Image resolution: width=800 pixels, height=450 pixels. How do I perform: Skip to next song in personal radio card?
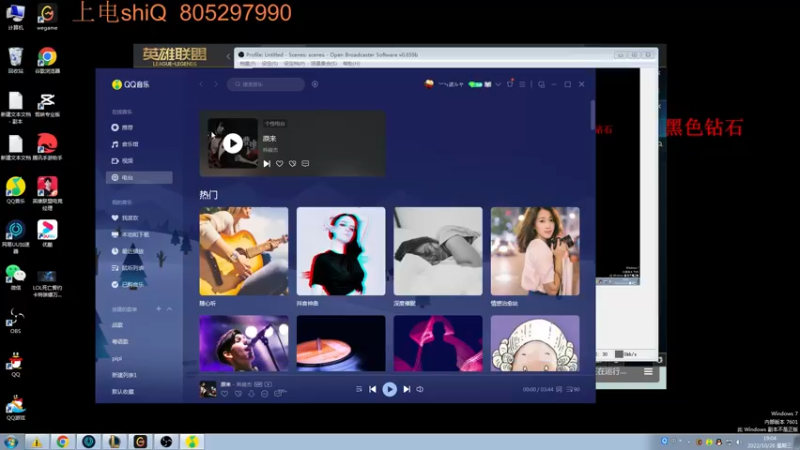point(267,164)
